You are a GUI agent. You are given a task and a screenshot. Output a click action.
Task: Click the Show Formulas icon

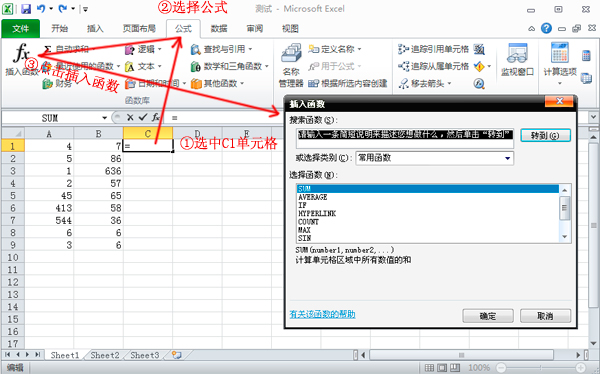click(x=479, y=49)
